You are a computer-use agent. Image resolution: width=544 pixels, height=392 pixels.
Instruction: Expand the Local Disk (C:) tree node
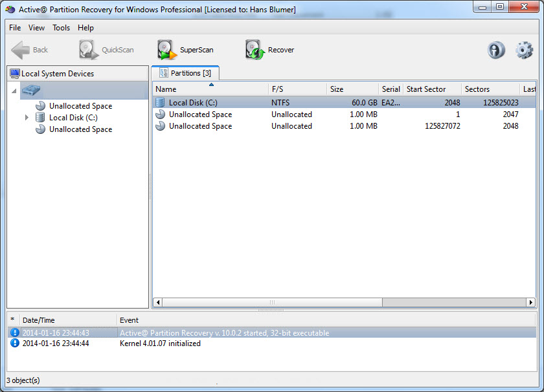[27, 118]
